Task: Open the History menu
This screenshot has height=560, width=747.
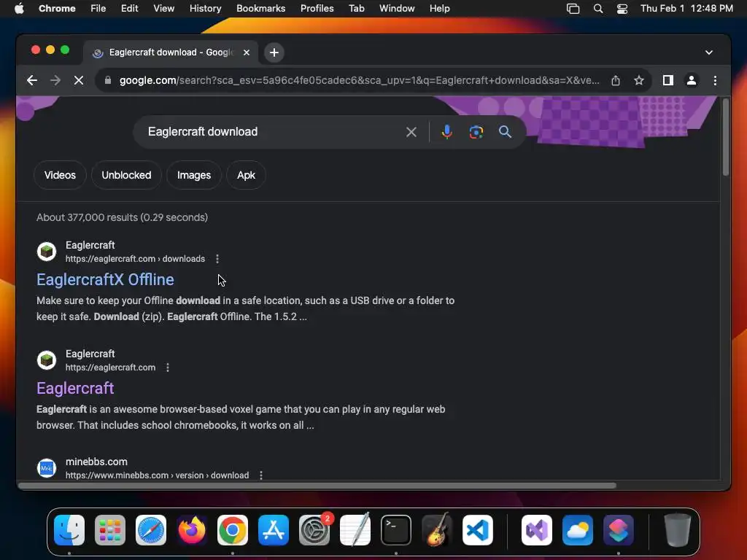Action: [x=205, y=9]
